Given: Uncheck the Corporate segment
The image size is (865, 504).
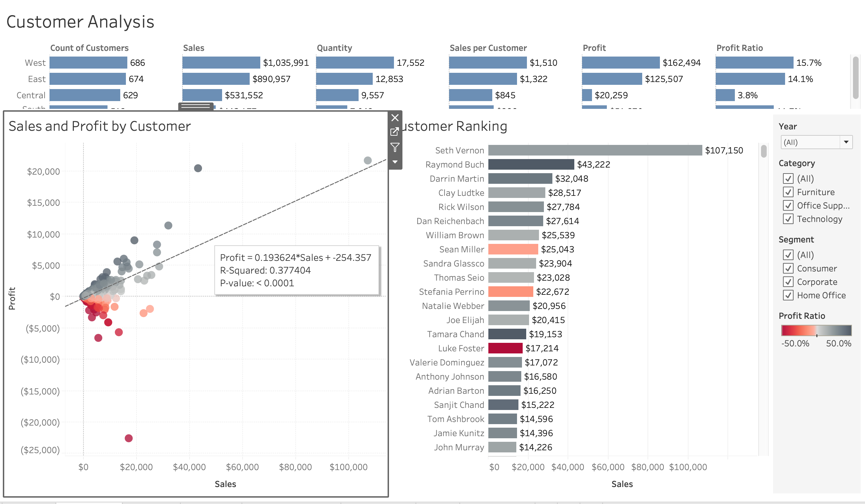Looking at the screenshot, I should (x=788, y=282).
